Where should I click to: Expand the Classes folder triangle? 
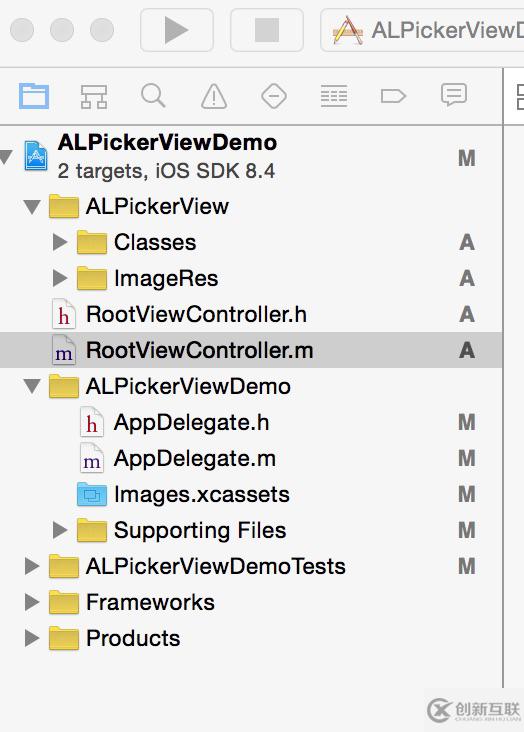60,242
